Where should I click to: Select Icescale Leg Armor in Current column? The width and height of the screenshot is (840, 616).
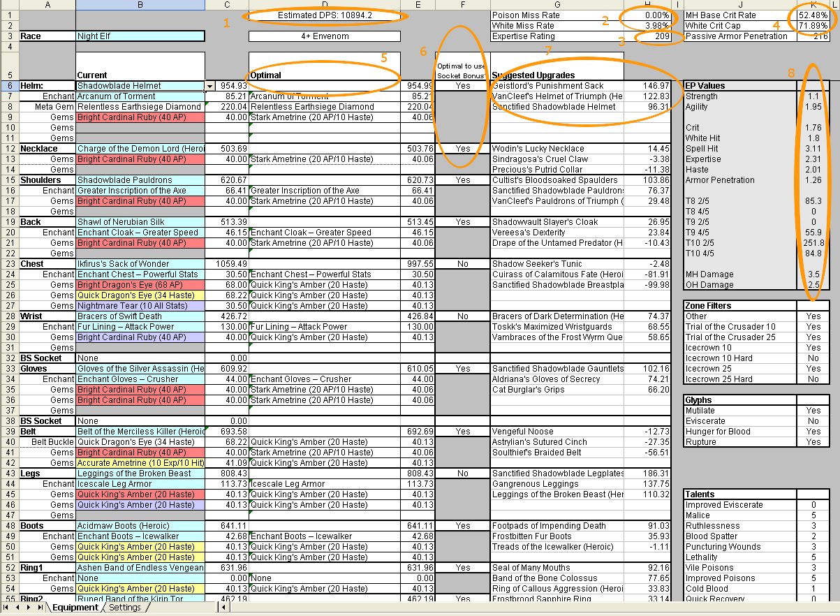click(x=140, y=484)
